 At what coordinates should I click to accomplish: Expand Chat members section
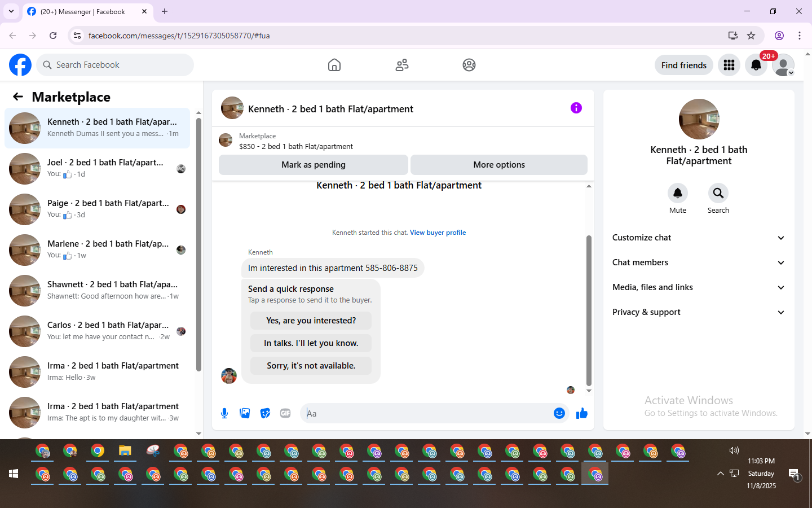click(x=699, y=262)
